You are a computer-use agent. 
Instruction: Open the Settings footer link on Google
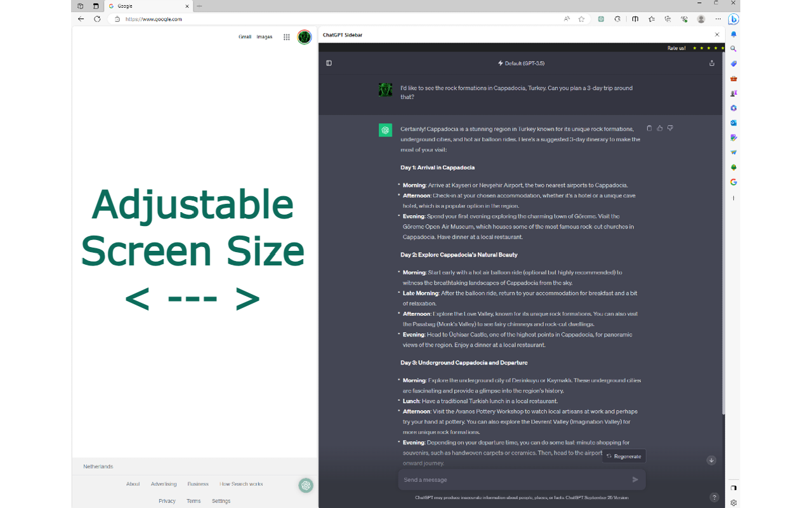click(221, 501)
